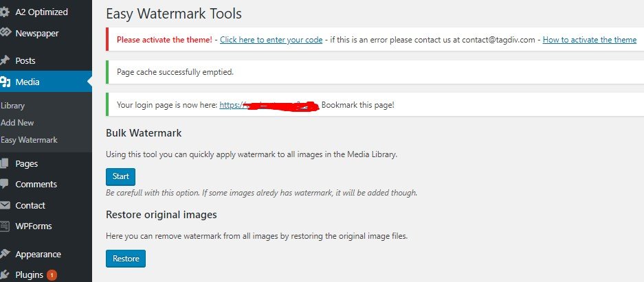Image resolution: width=644 pixels, height=282 pixels.
Task: Select Add New under Media
Action: tap(17, 123)
